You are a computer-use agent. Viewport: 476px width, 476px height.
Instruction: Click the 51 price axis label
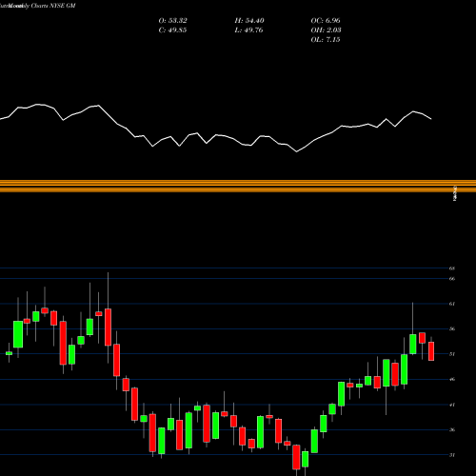coord(452,354)
